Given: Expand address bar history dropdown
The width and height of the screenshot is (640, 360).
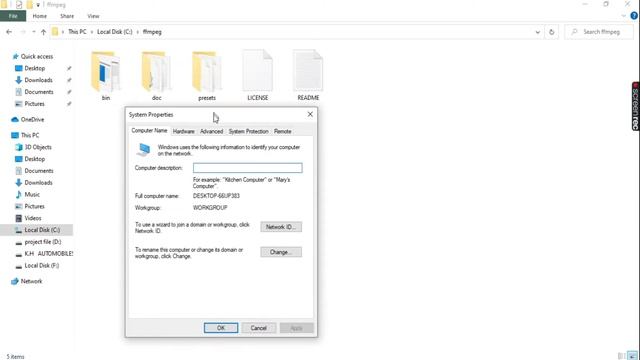Looking at the screenshot, I should point(538,32).
